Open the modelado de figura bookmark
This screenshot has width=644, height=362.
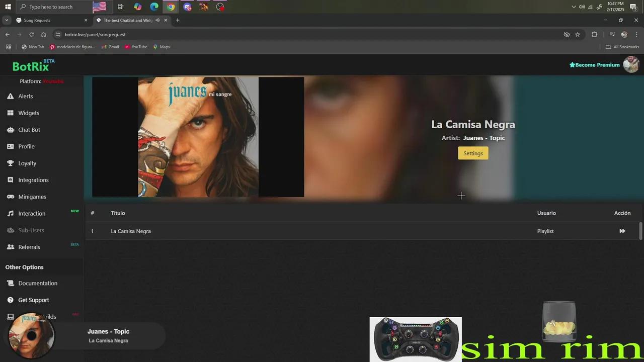click(x=72, y=47)
